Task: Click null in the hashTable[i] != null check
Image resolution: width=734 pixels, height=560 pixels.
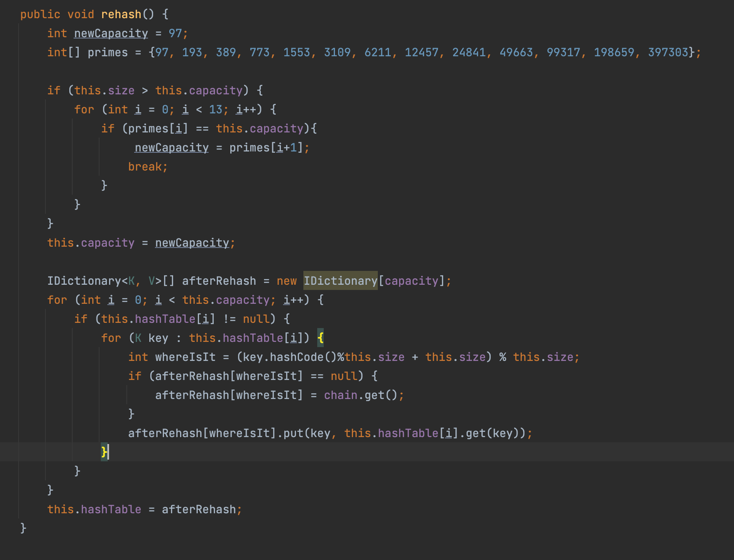Action: [256, 319]
